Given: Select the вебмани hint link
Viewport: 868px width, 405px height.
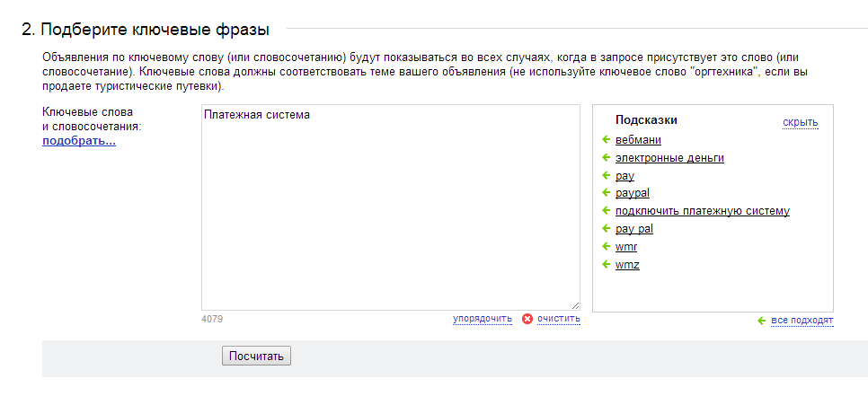Looking at the screenshot, I should pyautogui.click(x=638, y=140).
